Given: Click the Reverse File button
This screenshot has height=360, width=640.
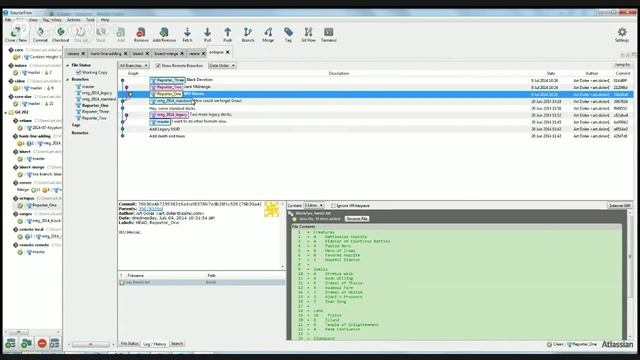Looking at the screenshot, I should click(357, 219).
